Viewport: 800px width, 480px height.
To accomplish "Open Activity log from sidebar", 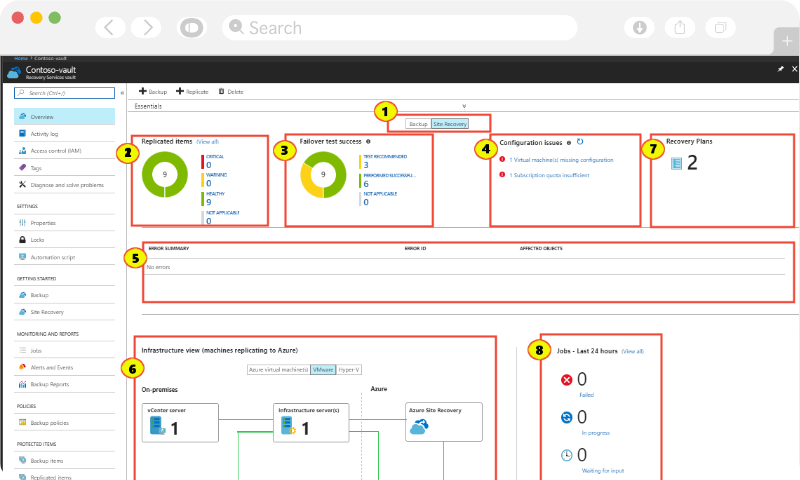I will [45, 133].
